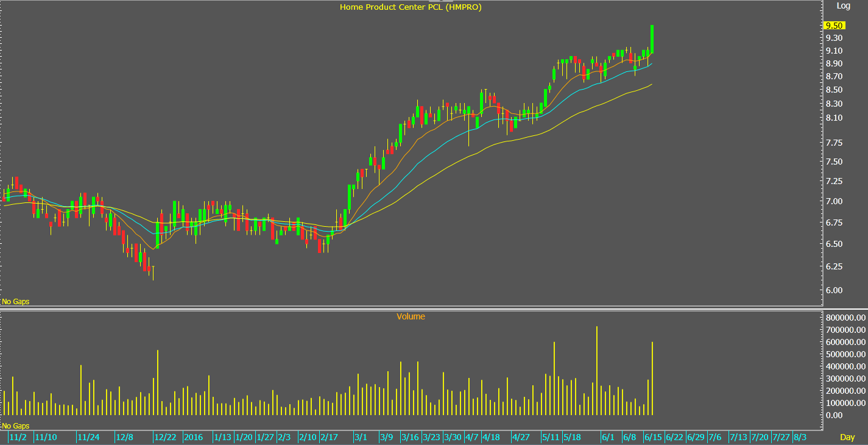Click the 200000.00 volume axis label
Screen dimensions: 868x445
click(845, 391)
